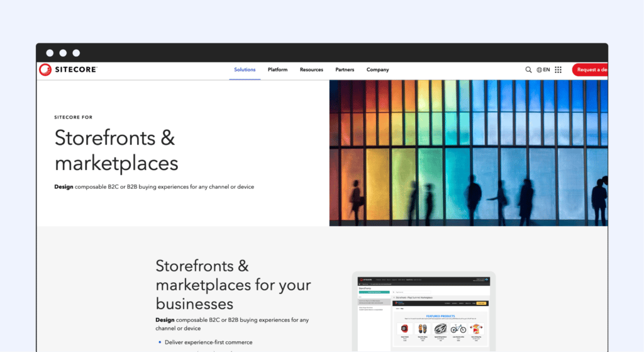The image size is (644, 352).
Task: Open the search magnifier icon
Action: pyautogui.click(x=528, y=70)
